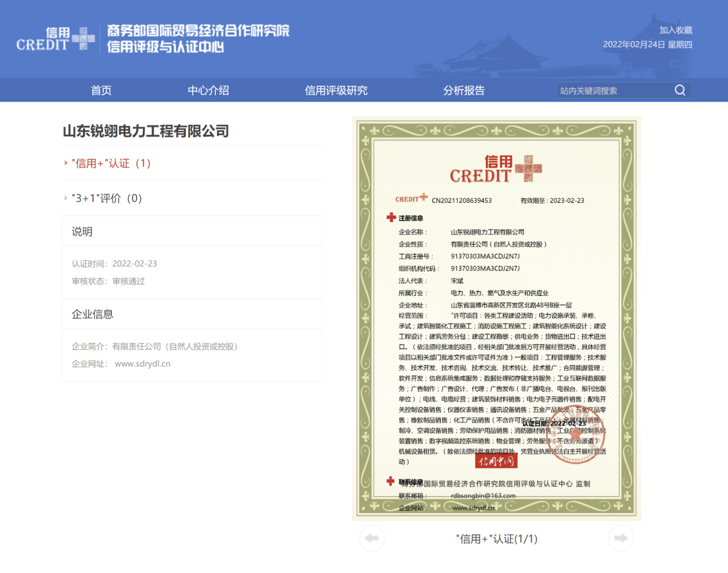Click the 审核状态 审核通过 text

click(108, 281)
